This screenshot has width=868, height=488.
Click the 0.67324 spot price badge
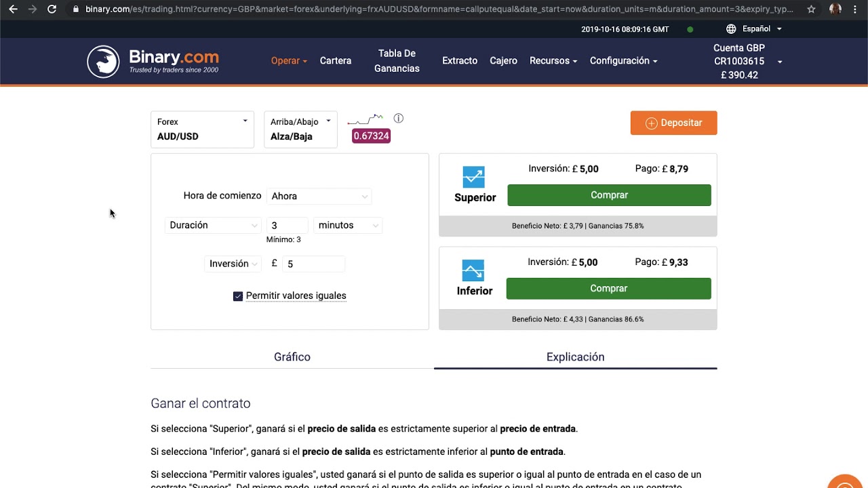[371, 136]
